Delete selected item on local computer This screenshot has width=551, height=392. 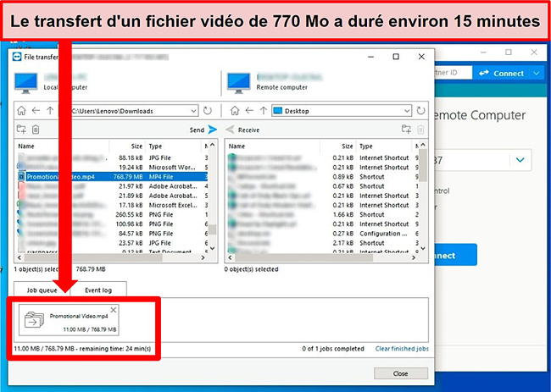36,130
